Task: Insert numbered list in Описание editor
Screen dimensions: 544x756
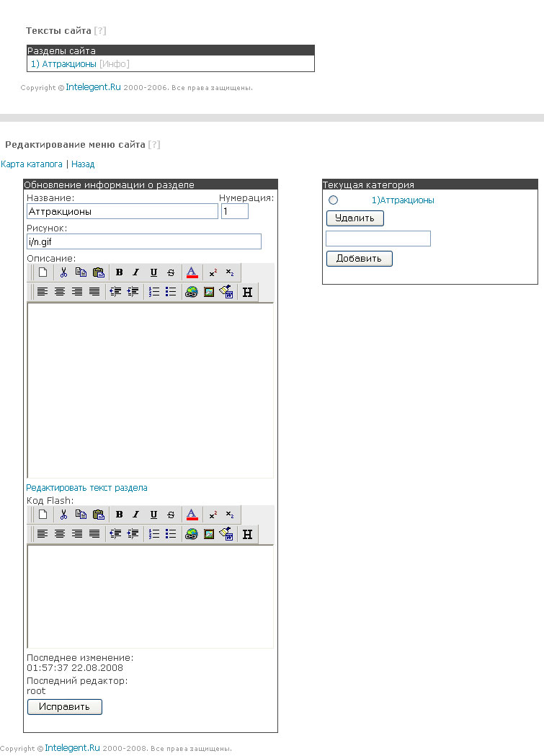Action: (x=153, y=292)
